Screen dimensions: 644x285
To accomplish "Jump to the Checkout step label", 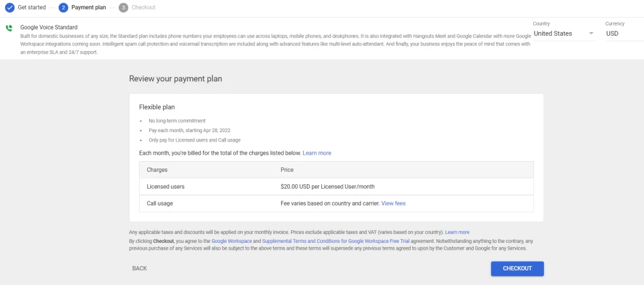I will click(143, 8).
